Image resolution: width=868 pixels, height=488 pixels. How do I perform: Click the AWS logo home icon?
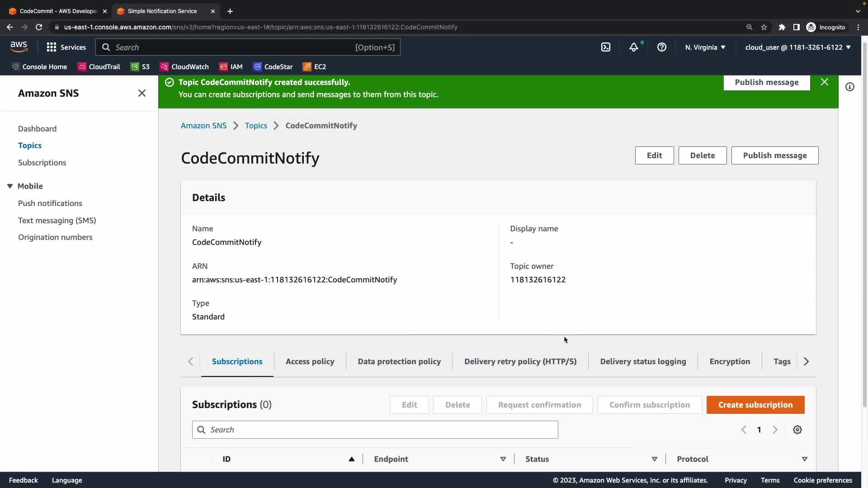[x=19, y=47]
